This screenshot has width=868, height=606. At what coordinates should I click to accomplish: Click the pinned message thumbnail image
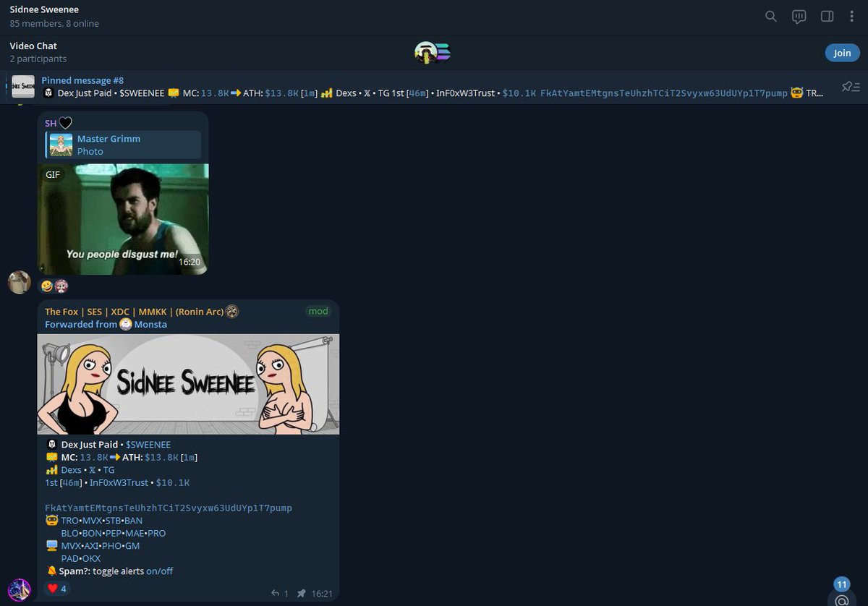[x=23, y=87]
